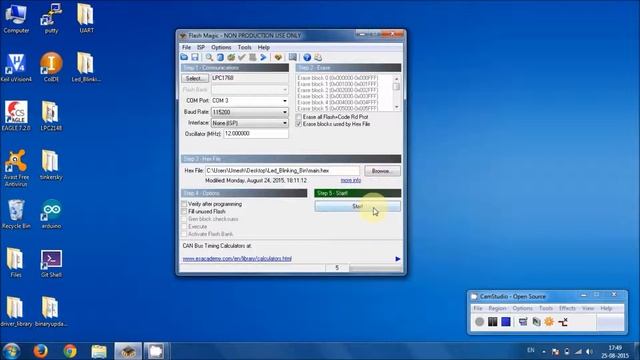Select the Git Shell desktop shortcut
640x360 pixels.
click(51, 263)
